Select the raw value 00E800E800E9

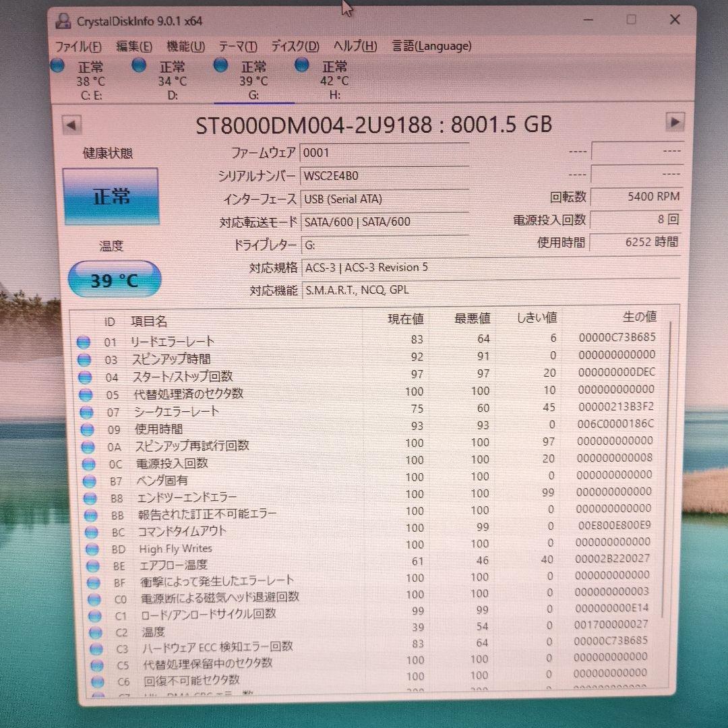pyautogui.click(x=614, y=525)
